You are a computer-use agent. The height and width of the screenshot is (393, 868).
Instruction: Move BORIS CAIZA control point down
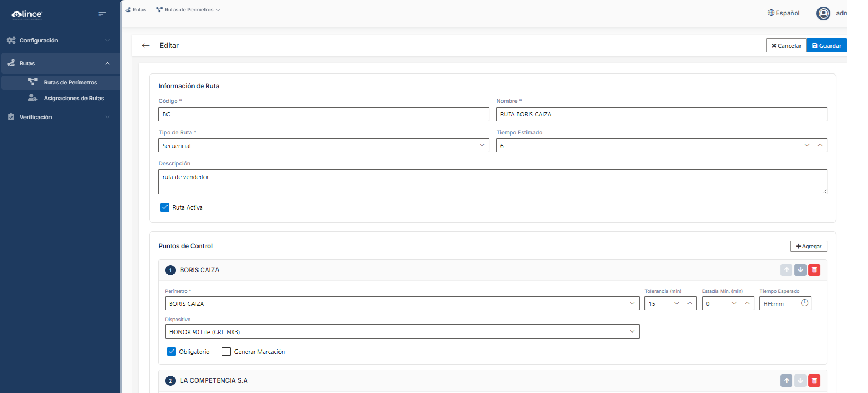pyautogui.click(x=800, y=270)
